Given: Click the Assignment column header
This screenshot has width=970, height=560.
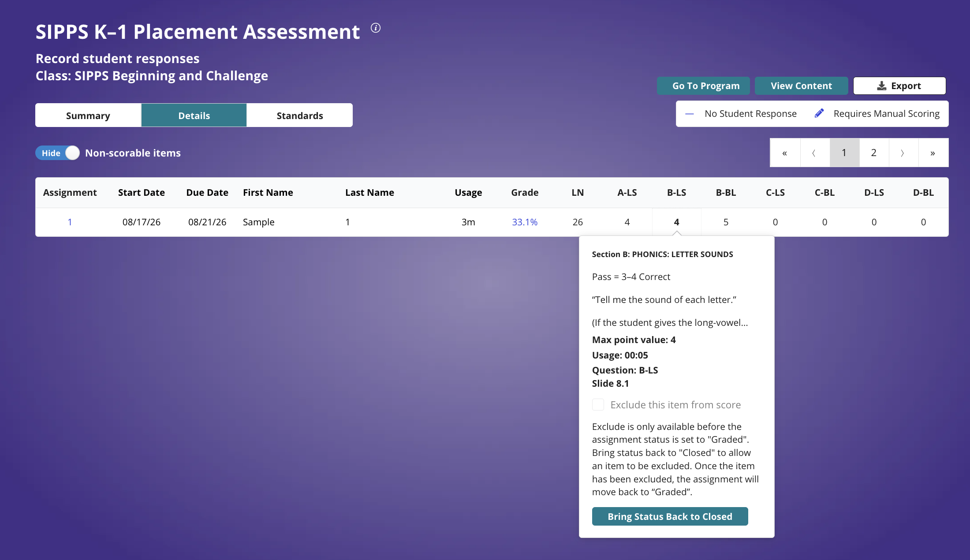Looking at the screenshot, I should [70, 193].
